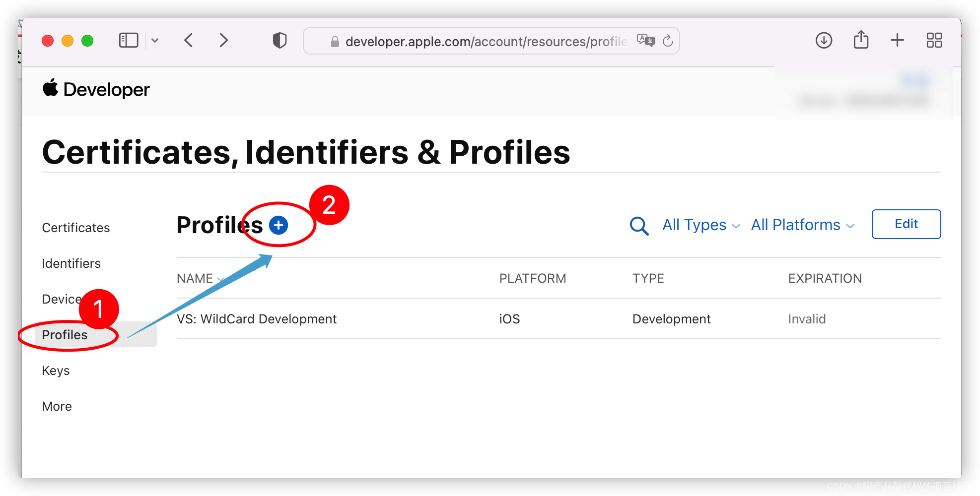Open the share menu
The width and height of the screenshot is (980, 496).
(861, 40)
